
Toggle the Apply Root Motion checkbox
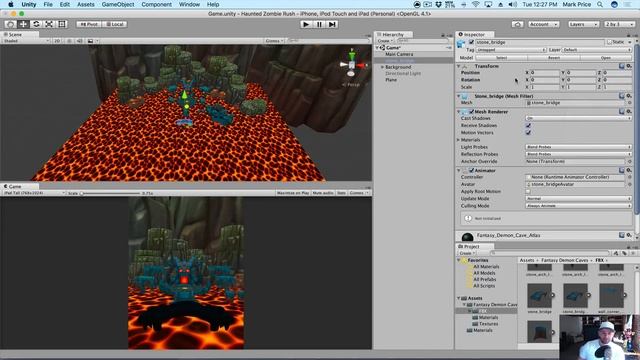coord(528,191)
